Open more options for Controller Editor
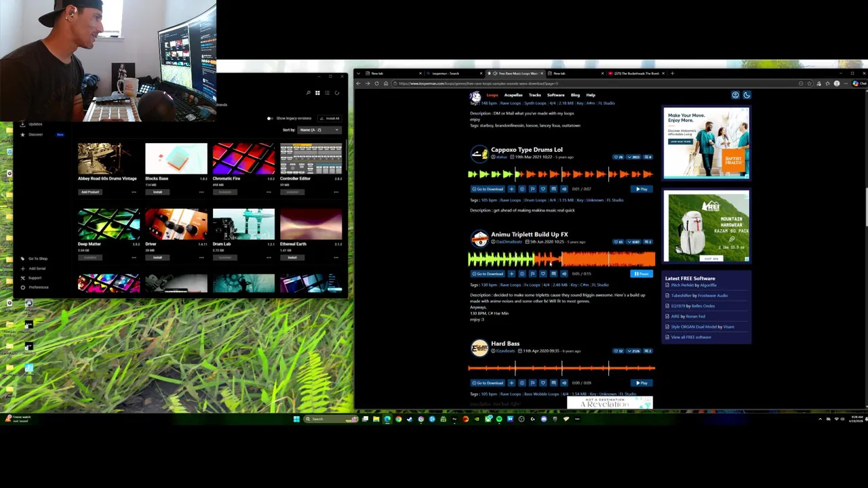 coord(336,192)
